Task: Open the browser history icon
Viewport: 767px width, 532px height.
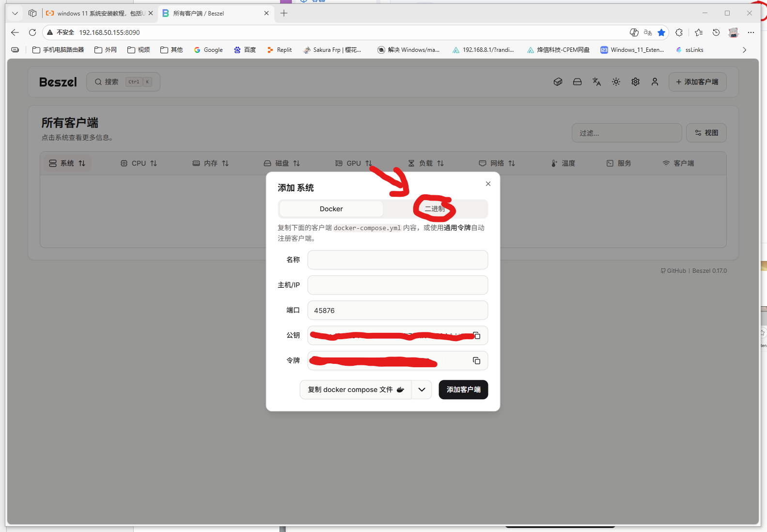Action: 716,32
